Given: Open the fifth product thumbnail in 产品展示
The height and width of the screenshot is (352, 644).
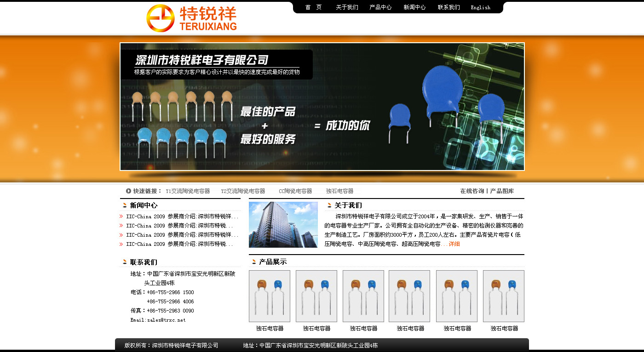Looking at the screenshot, I should (x=457, y=296).
